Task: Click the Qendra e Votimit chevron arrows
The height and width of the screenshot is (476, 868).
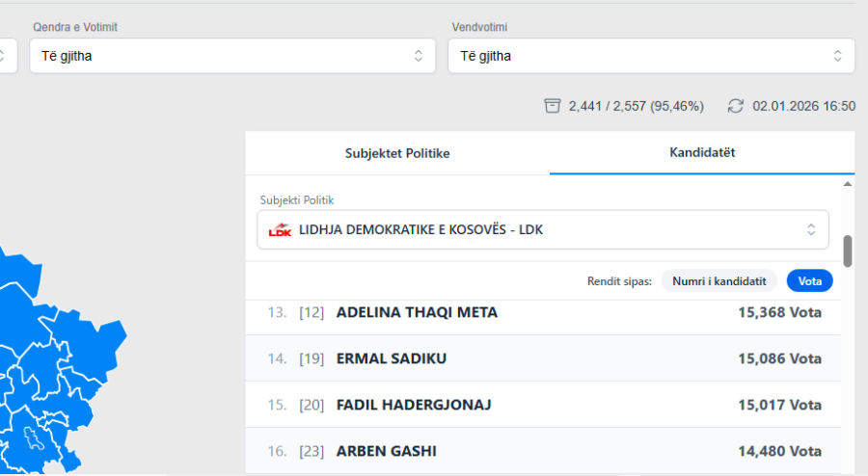Action: point(419,56)
